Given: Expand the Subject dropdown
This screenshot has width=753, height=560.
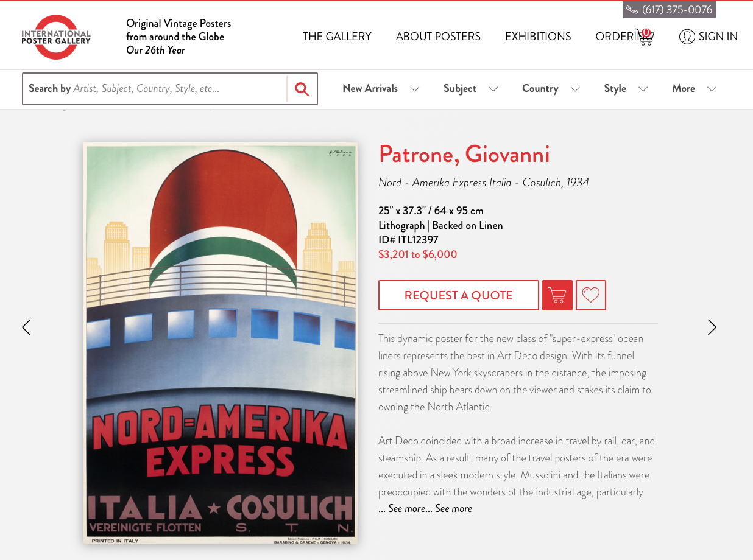Looking at the screenshot, I should (470, 89).
